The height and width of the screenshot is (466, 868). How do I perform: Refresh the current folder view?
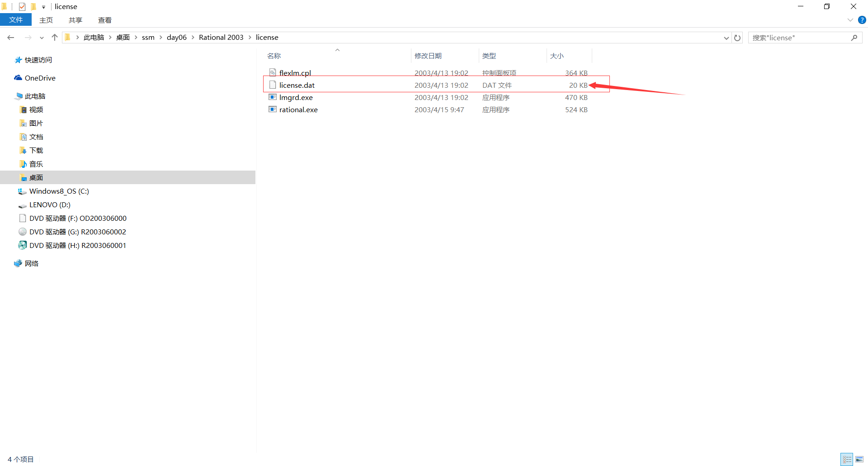pyautogui.click(x=737, y=38)
